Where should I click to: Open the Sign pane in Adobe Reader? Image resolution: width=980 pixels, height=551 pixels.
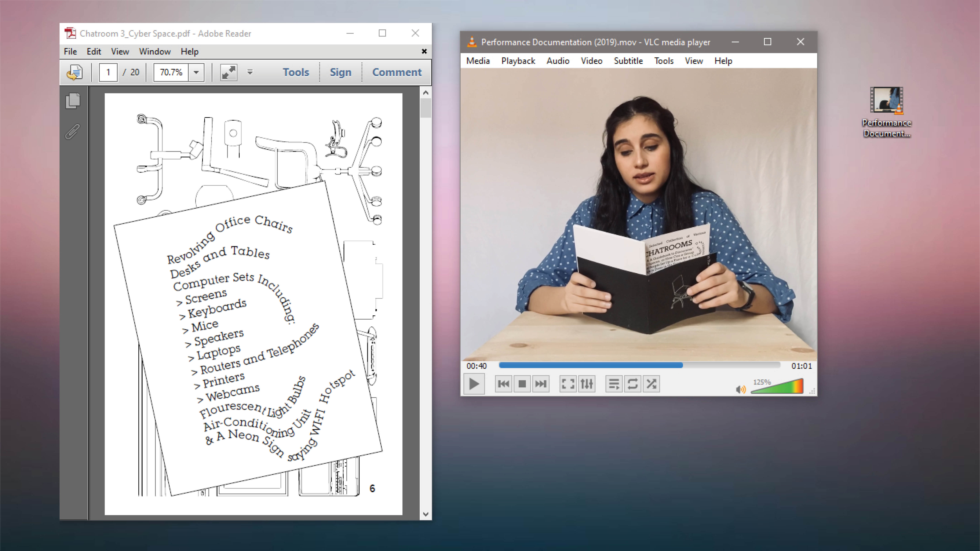(x=341, y=72)
